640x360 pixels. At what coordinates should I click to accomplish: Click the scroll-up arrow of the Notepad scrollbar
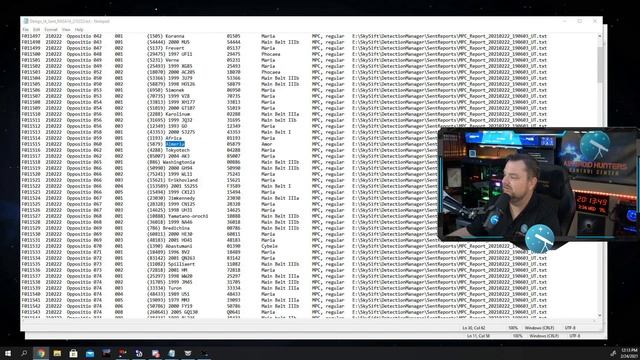click(x=599, y=36)
